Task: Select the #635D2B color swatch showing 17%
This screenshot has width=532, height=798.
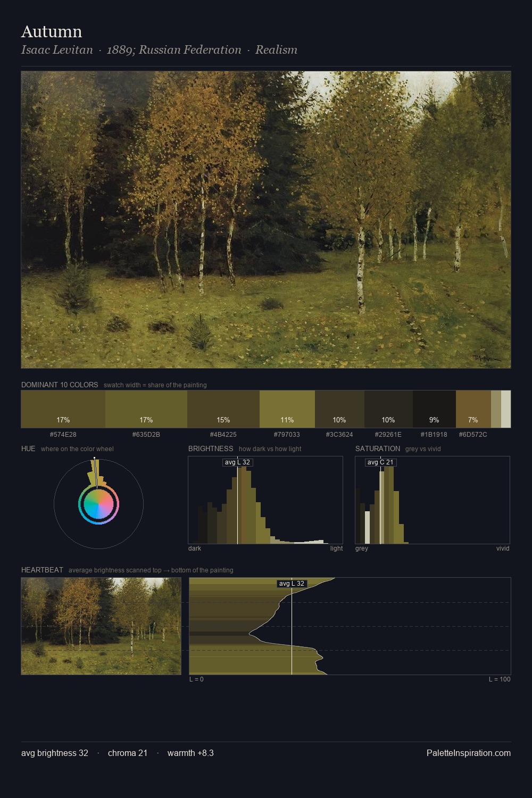Action: 146,409
